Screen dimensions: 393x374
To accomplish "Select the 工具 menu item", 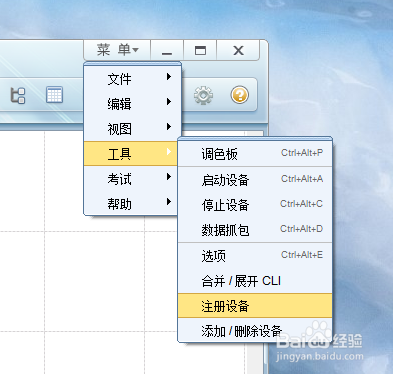I will click(x=131, y=154).
